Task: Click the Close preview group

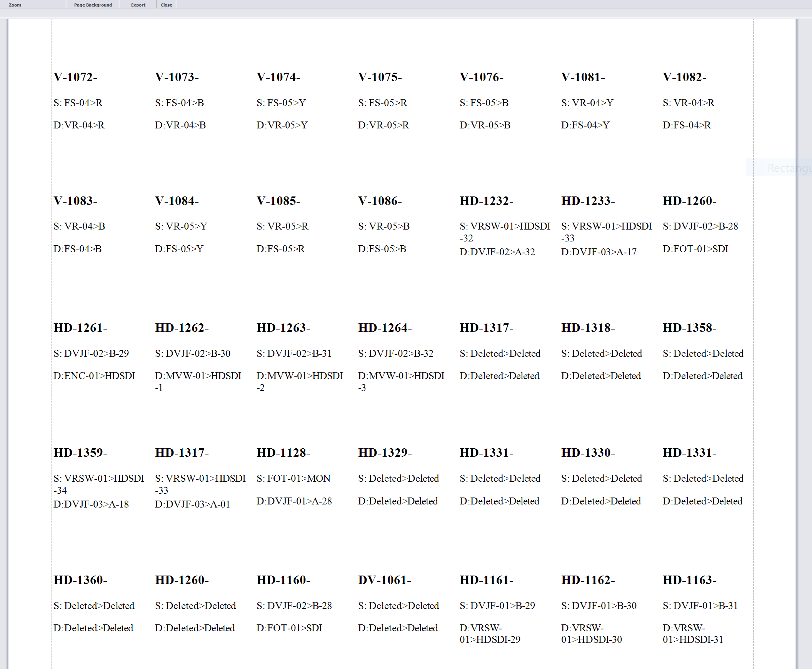Action: [166, 5]
